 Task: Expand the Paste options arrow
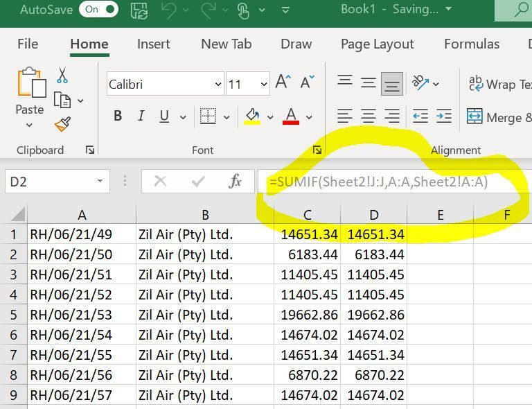[x=30, y=125]
